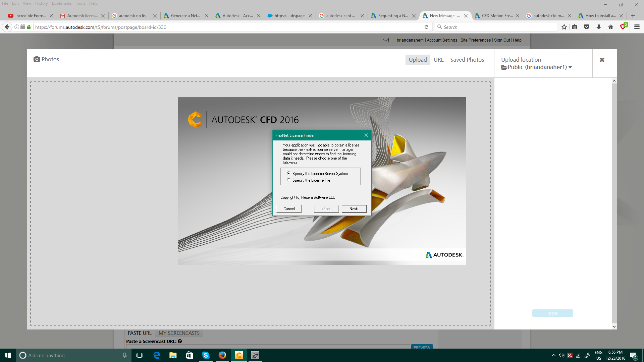Open the Firefox hamburger menu

click(637, 27)
